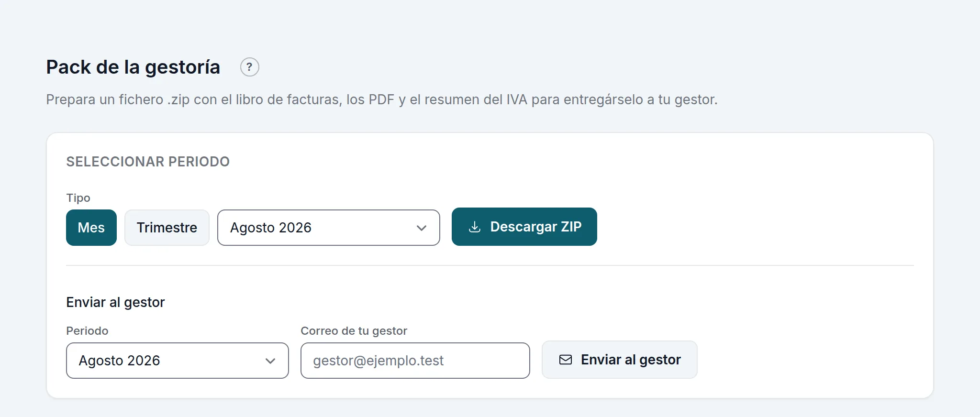Open the help question mark icon
980x417 pixels.
point(249,67)
